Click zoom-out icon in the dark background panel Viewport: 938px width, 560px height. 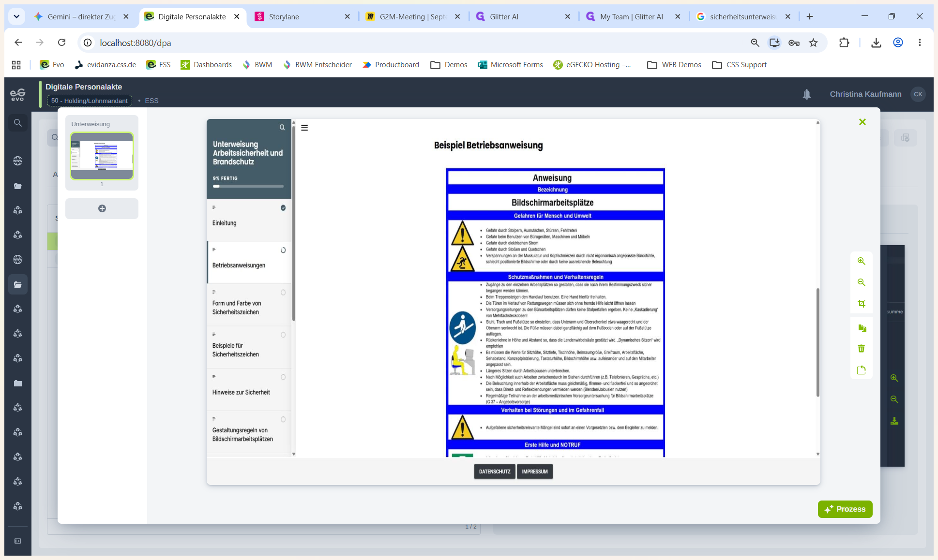pyautogui.click(x=894, y=399)
